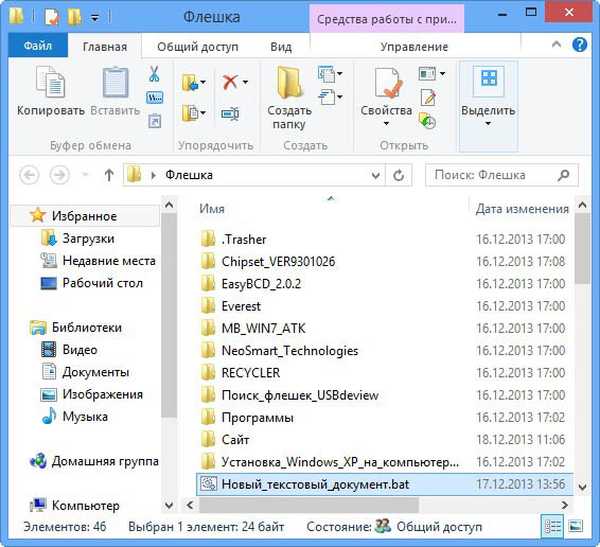
Task: Click the help question mark icon
Action: point(580,45)
